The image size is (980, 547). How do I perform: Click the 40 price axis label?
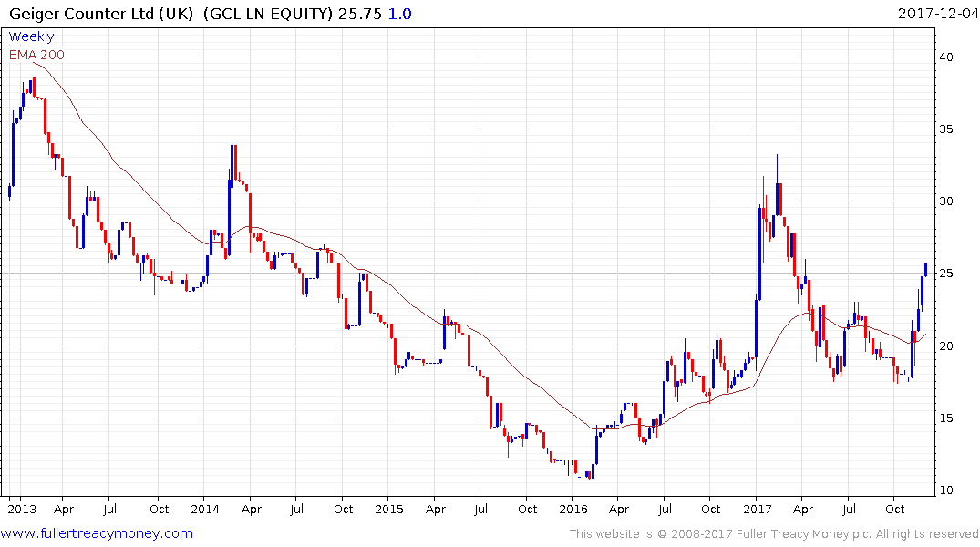click(x=946, y=57)
